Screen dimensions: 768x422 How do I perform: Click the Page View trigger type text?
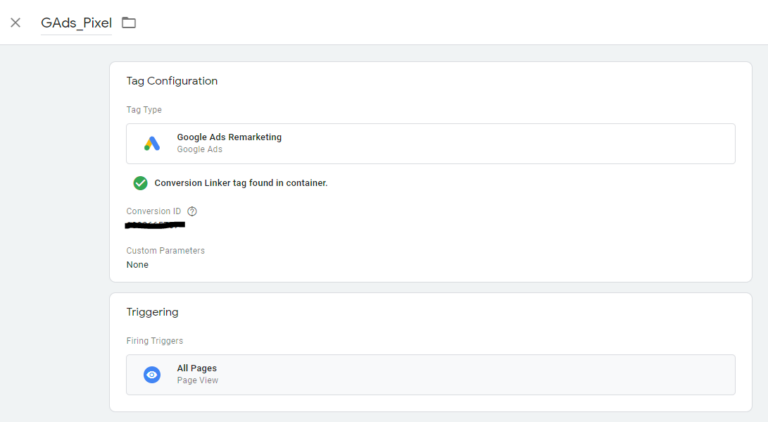pos(197,380)
